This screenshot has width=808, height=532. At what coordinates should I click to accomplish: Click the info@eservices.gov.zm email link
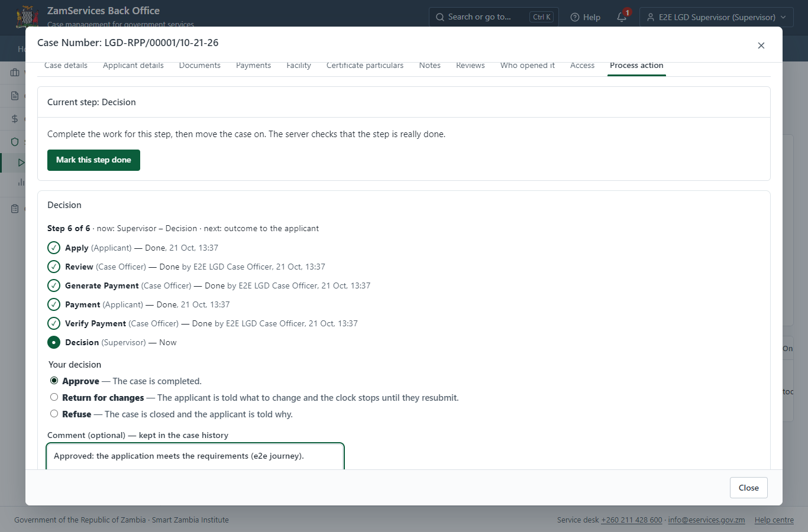click(706, 520)
